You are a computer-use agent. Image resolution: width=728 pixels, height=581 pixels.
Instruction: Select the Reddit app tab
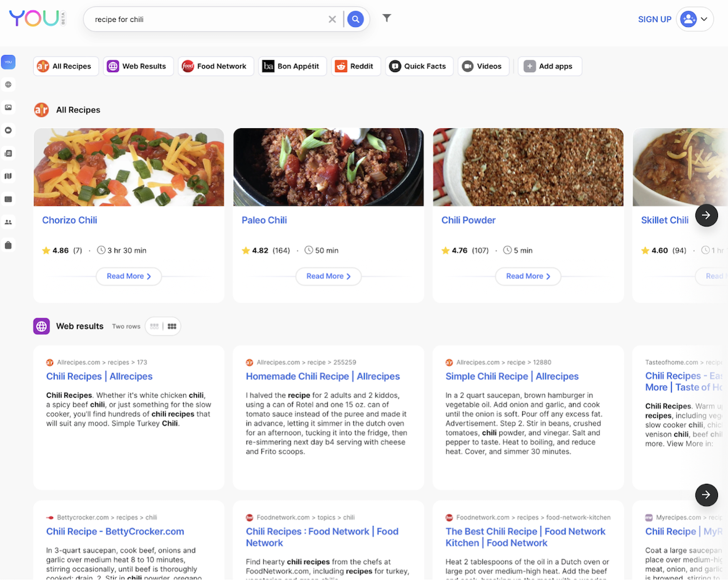[356, 66]
